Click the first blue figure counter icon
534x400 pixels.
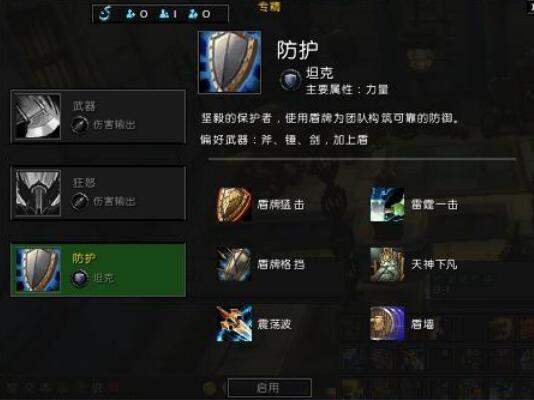pyautogui.click(x=131, y=14)
